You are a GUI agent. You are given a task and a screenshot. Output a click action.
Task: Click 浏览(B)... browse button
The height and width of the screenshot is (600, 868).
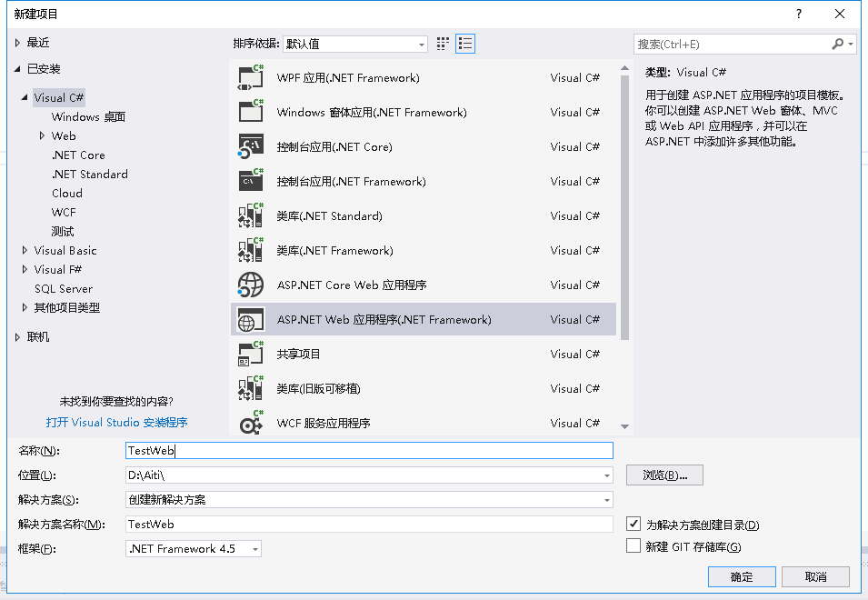pyautogui.click(x=664, y=475)
